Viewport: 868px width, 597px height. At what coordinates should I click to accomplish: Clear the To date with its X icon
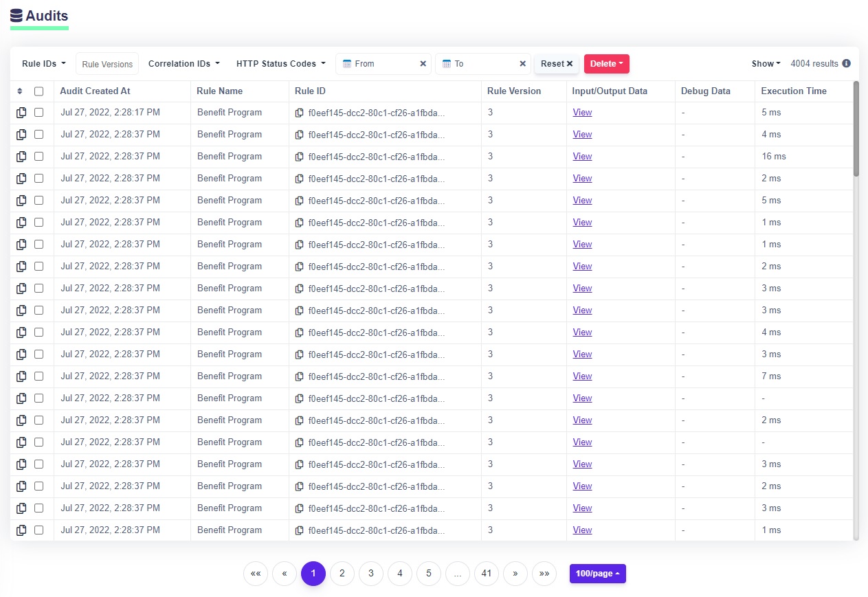pyautogui.click(x=522, y=64)
